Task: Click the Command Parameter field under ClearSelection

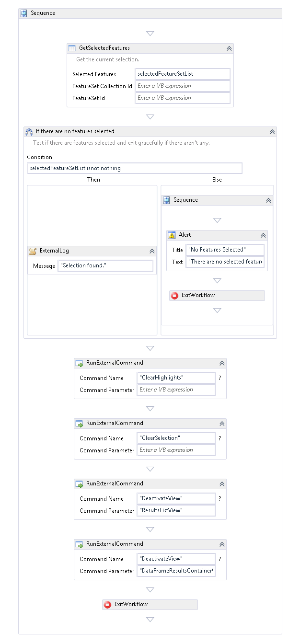Action: click(x=176, y=450)
